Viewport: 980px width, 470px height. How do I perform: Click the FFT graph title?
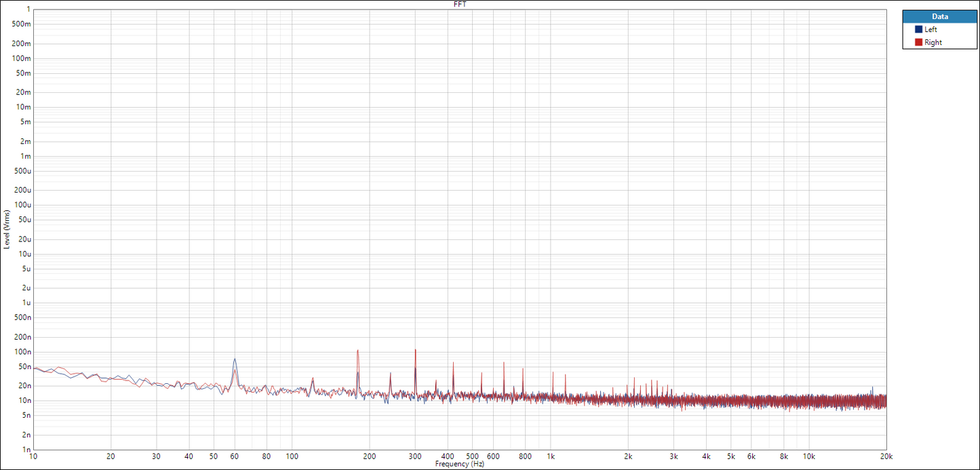(x=460, y=4)
